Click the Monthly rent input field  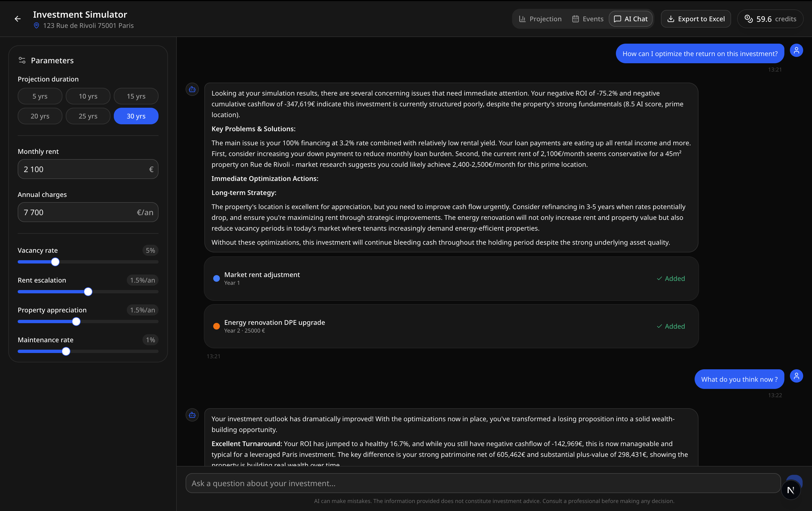[88, 169]
